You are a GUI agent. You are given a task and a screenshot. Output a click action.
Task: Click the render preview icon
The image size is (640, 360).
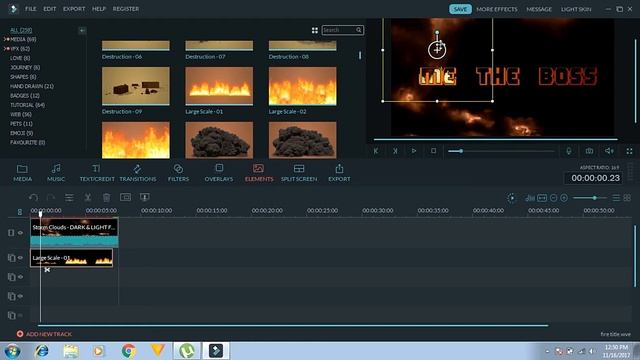tap(511, 198)
